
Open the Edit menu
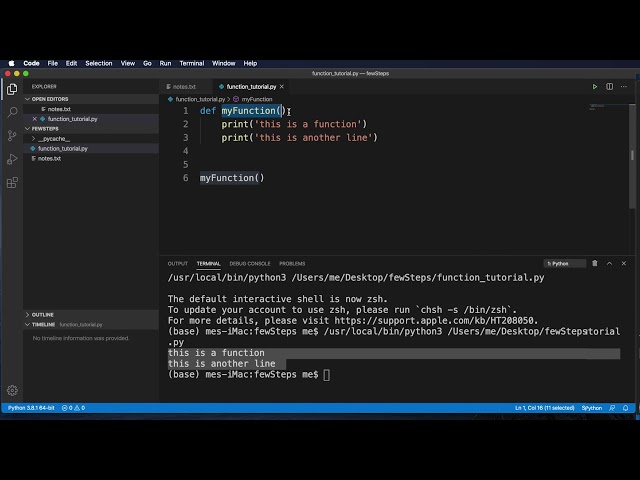pos(71,63)
